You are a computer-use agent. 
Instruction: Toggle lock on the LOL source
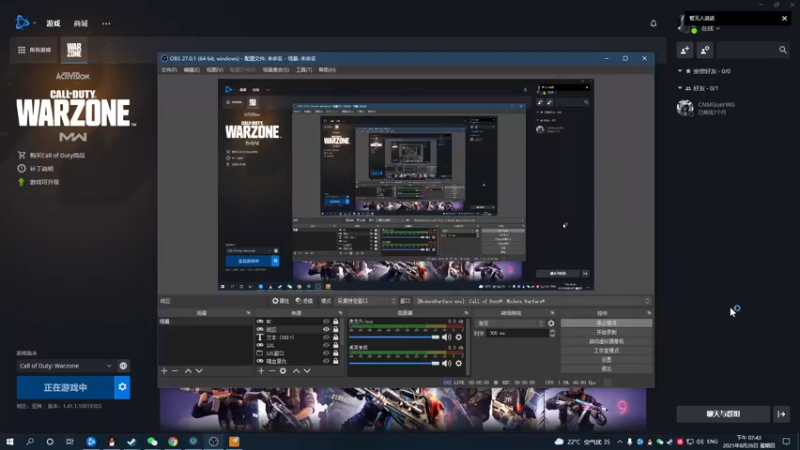[x=336, y=345]
